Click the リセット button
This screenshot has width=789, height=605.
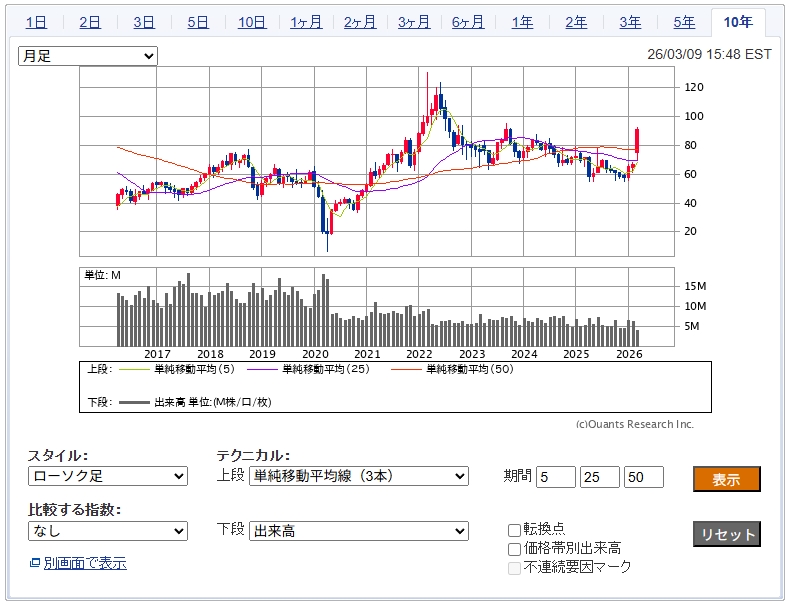pos(726,534)
